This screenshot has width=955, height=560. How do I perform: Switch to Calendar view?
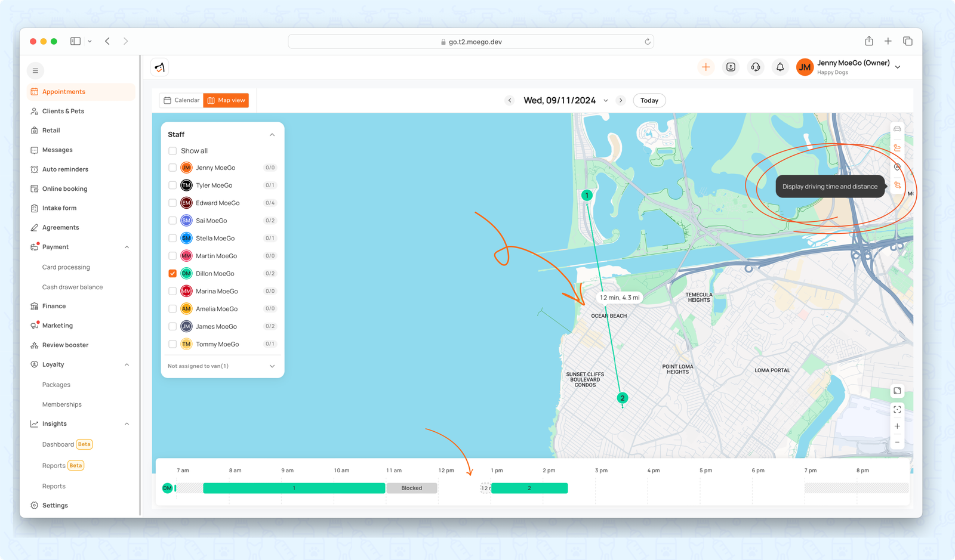click(181, 100)
